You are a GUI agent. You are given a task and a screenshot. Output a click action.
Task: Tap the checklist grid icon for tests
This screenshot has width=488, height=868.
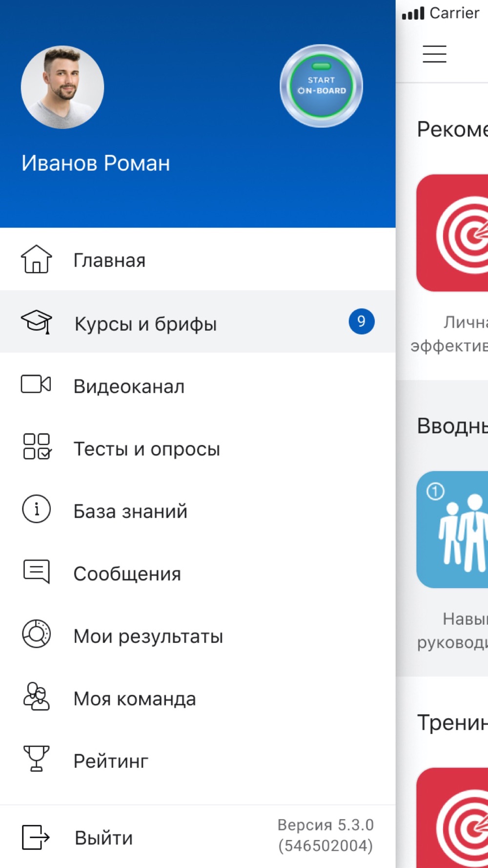pyautogui.click(x=37, y=447)
